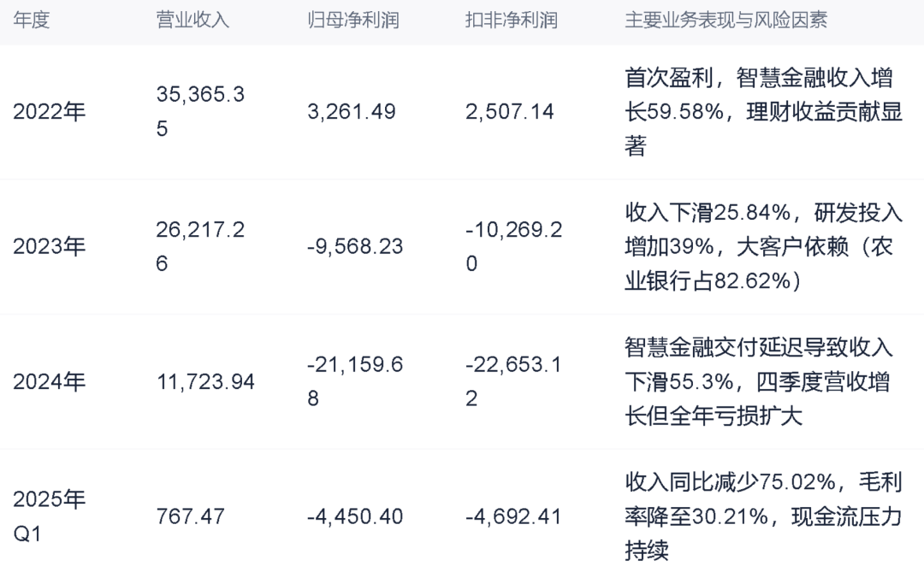Select the 2022年 row label
This screenshot has width=924, height=566.
click(x=49, y=112)
